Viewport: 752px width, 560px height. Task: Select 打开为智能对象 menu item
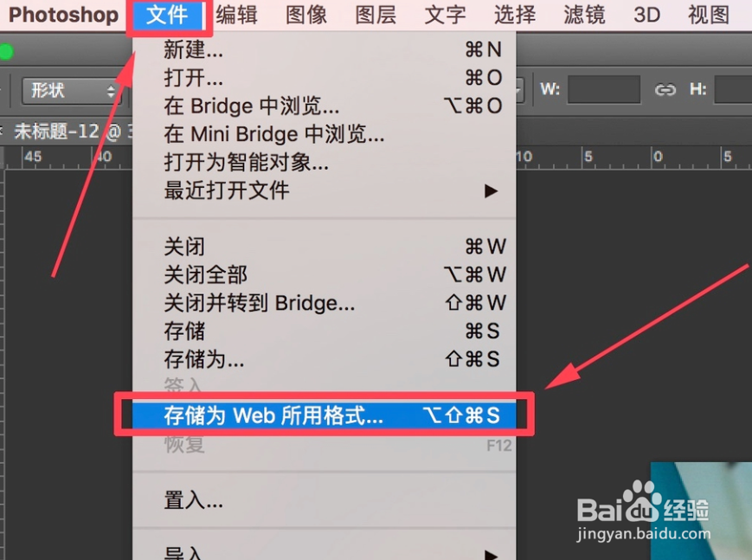[x=325, y=163]
